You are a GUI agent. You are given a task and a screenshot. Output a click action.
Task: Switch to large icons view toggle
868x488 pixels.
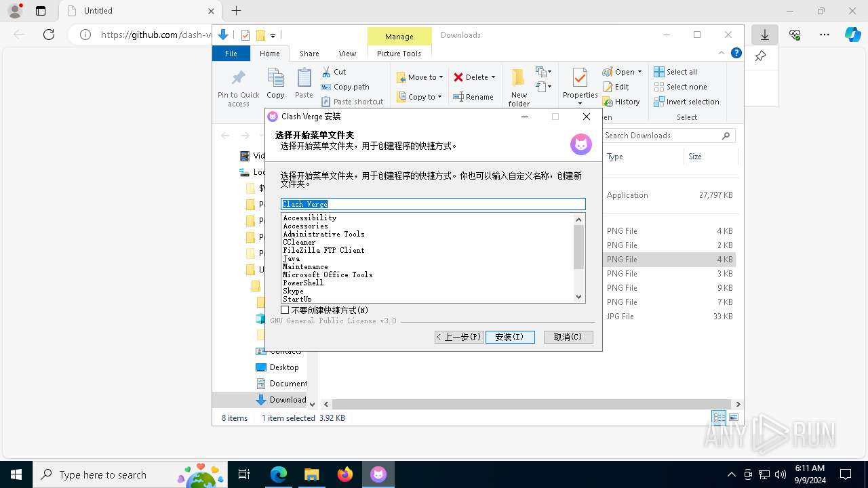pos(734,418)
